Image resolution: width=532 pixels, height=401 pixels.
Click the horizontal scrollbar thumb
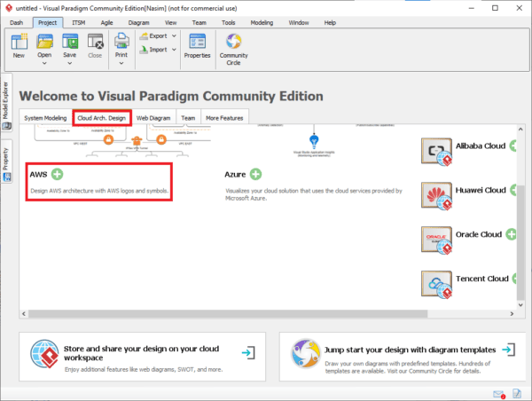228,314
